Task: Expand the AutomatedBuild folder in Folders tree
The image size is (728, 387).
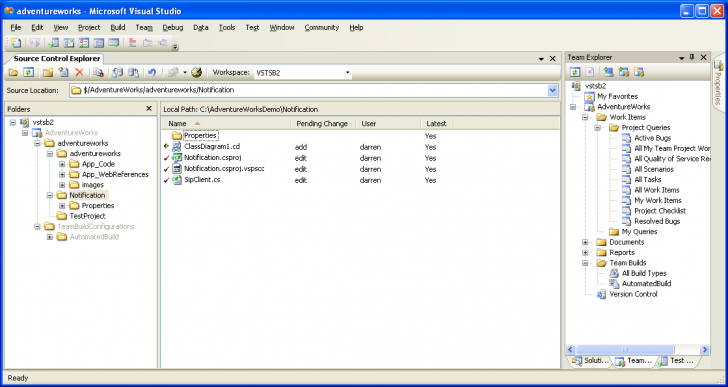Action: click(50, 237)
